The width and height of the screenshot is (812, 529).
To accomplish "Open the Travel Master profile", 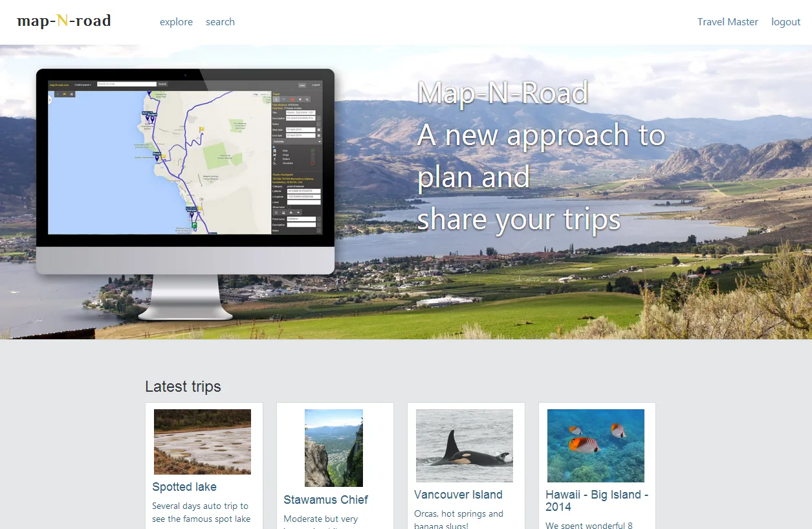I will 727,22.
